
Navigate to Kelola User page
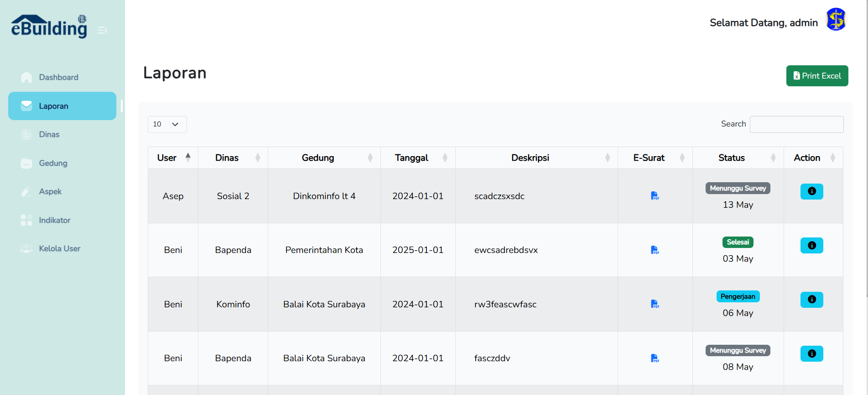coord(59,248)
